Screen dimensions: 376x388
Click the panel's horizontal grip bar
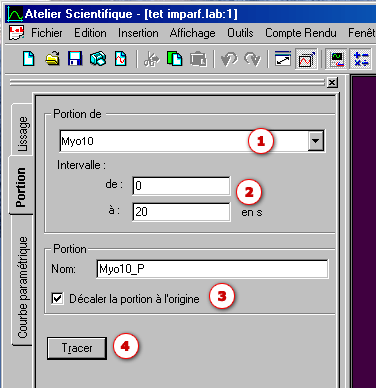(167, 82)
